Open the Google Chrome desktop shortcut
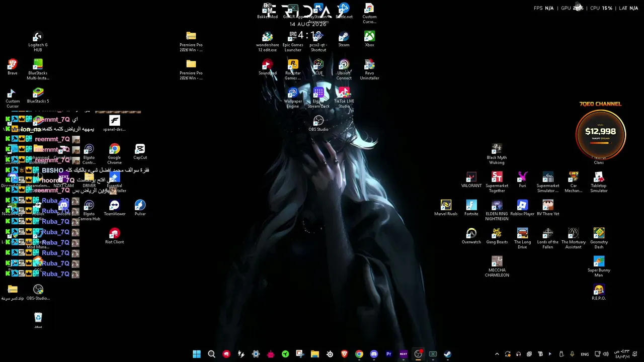The height and width of the screenshot is (362, 644). [x=114, y=154]
